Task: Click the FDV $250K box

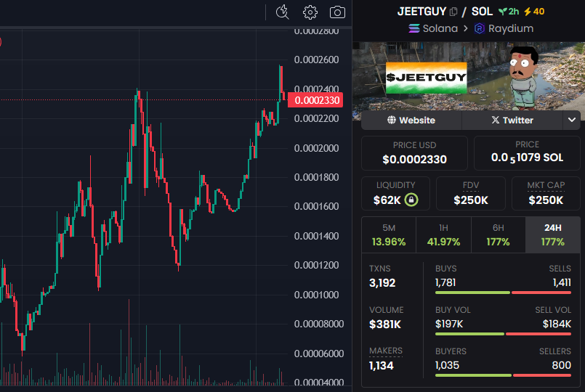Action: pos(471,193)
